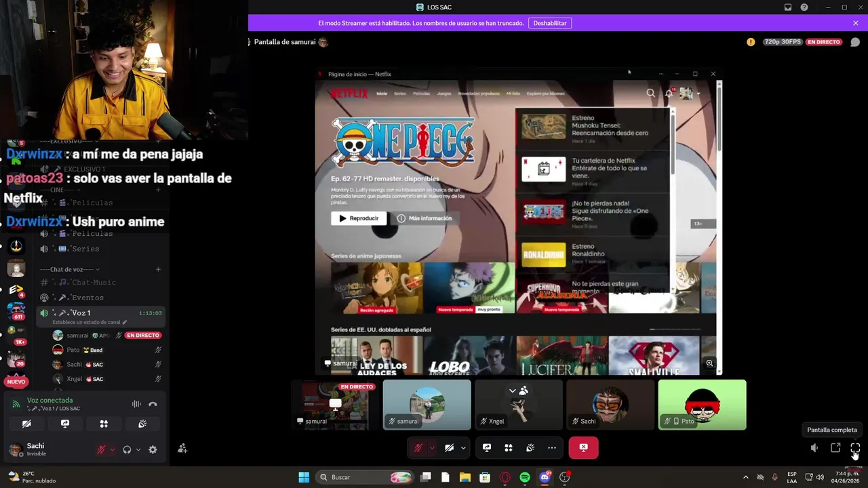
Task: Open Discord inbox icon in title bar
Action: click(788, 7)
